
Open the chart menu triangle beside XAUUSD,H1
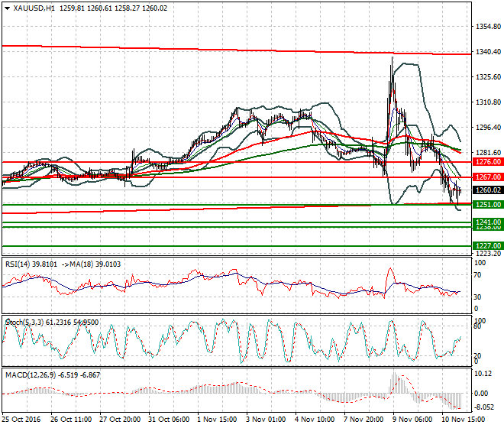[x=7, y=8]
